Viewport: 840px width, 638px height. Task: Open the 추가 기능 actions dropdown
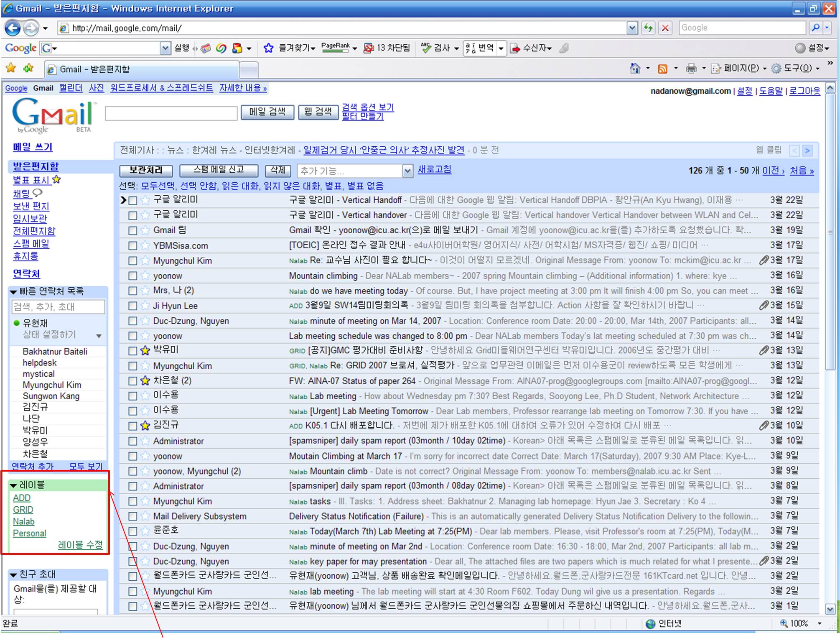[355, 171]
